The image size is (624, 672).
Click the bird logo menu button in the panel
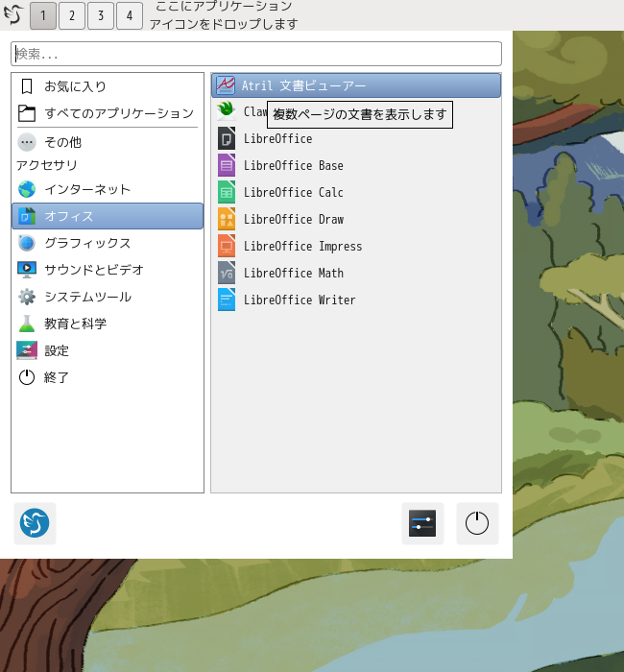13,15
